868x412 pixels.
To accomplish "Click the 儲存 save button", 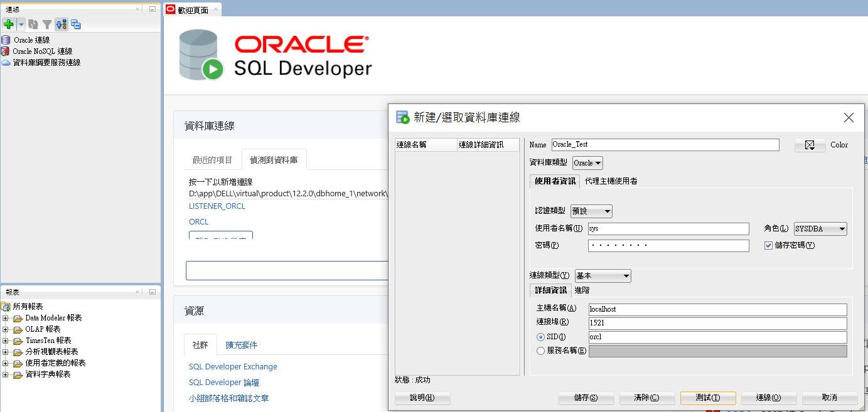I will point(586,398).
